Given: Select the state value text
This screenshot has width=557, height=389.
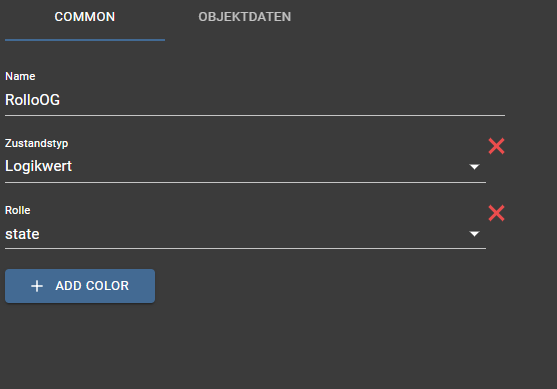Looking at the screenshot, I should (22, 234).
